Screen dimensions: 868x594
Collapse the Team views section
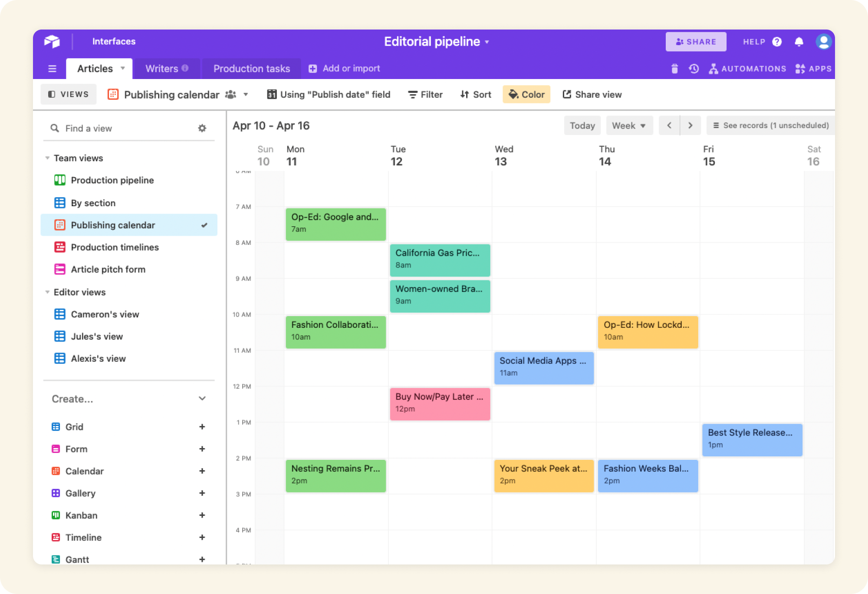tap(48, 158)
